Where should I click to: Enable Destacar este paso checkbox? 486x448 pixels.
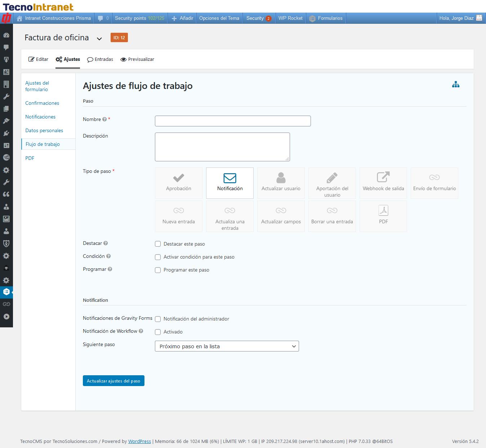tap(158, 244)
